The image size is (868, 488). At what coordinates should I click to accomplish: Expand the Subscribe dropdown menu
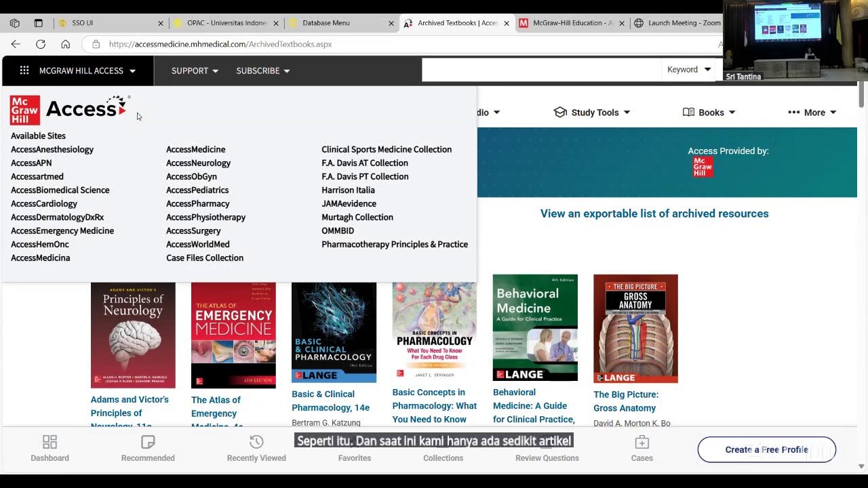(x=262, y=70)
